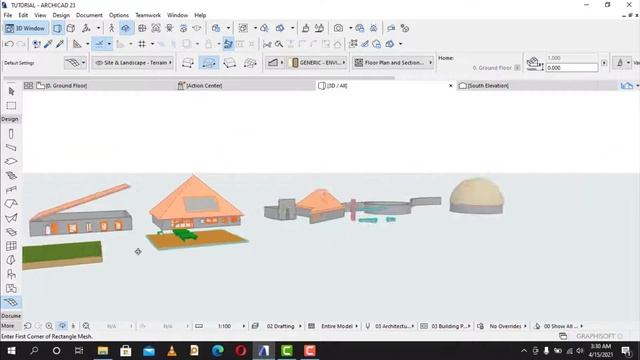
Task: Select the Zone tool in the toolbox
Action: click(x=11, y=288)
